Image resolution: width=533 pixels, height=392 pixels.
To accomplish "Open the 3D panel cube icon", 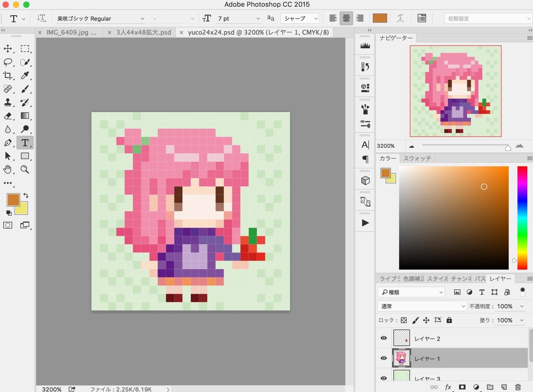I will click(x=365, y=181).
